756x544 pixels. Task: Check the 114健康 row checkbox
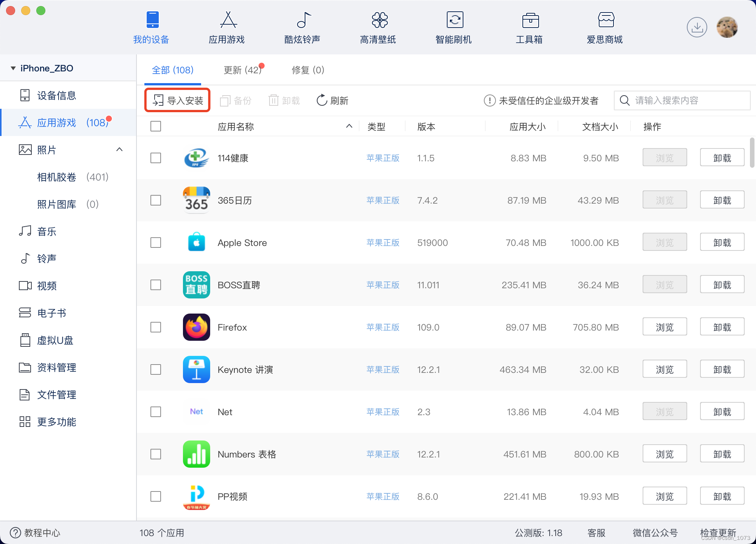[156, 158]
